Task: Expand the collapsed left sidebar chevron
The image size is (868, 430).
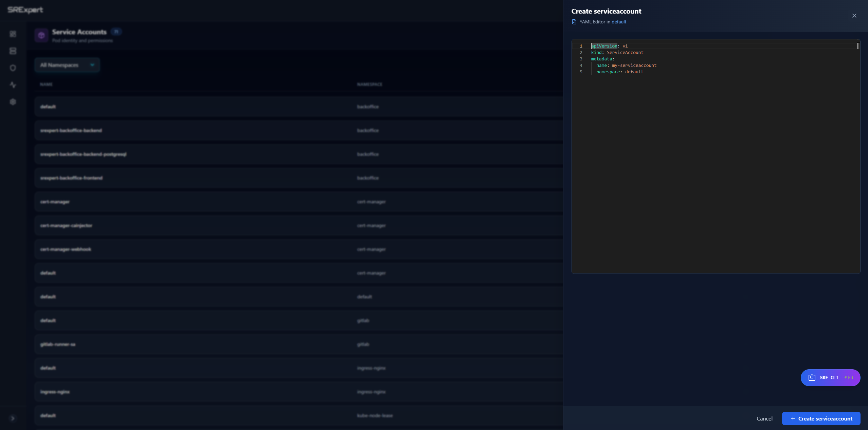Action: pos(13,418)
